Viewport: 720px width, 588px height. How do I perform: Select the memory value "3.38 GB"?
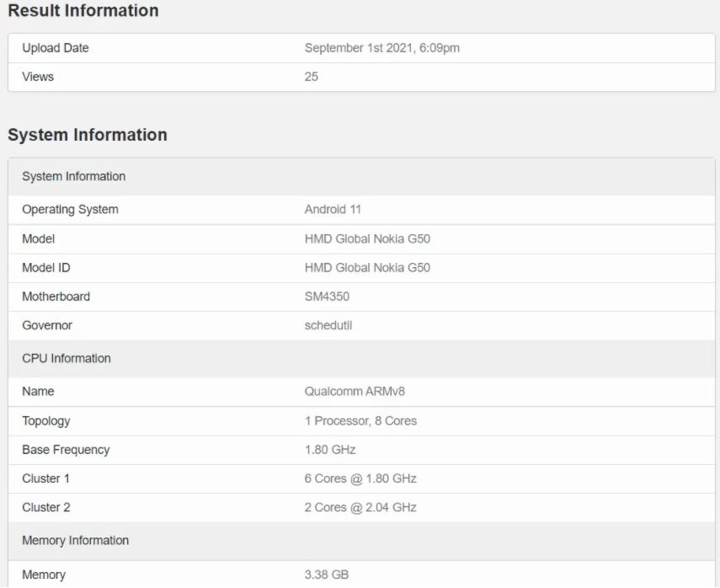coord(327,575)
